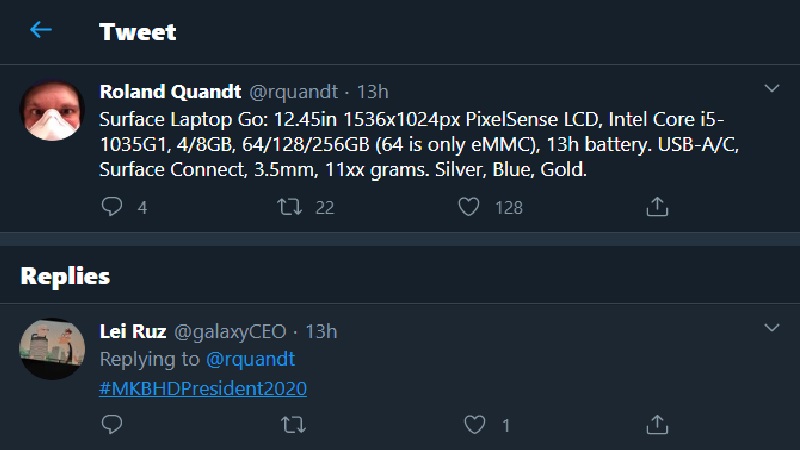Expand options menu on Lei Ruz's reply
The image size is (800, 450).
tap(771, 328)
